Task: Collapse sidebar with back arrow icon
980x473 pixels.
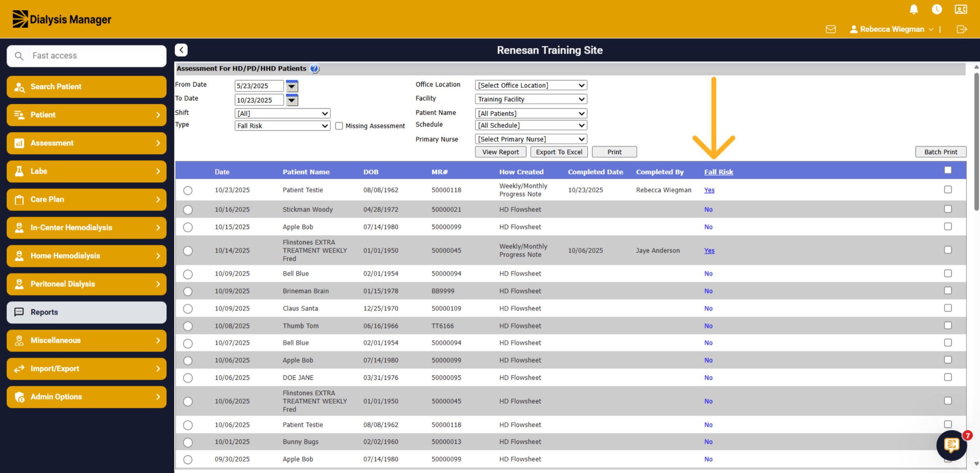Action: tap(181, 50)
